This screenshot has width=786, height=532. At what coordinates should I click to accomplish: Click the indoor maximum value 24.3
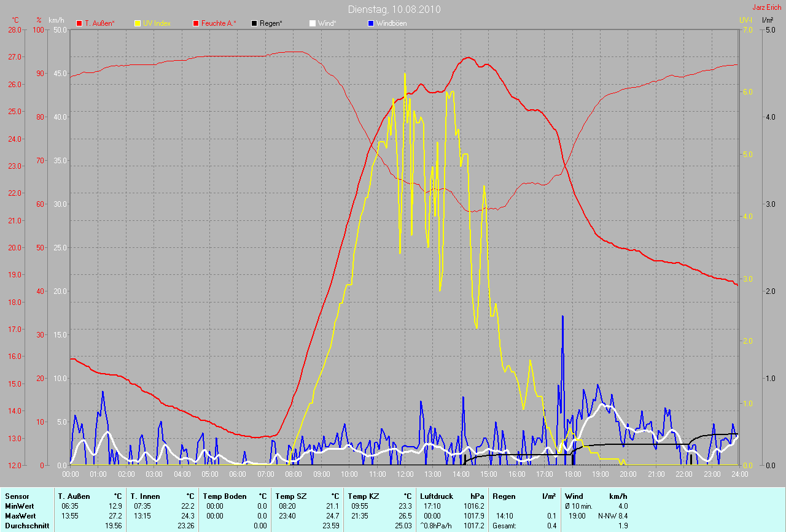(188, 516)
